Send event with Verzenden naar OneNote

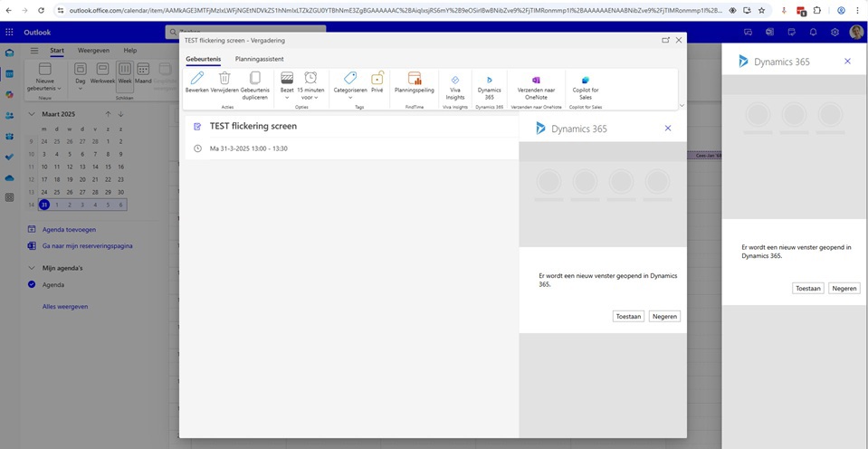pyautogui.click(x=536, y=88)
